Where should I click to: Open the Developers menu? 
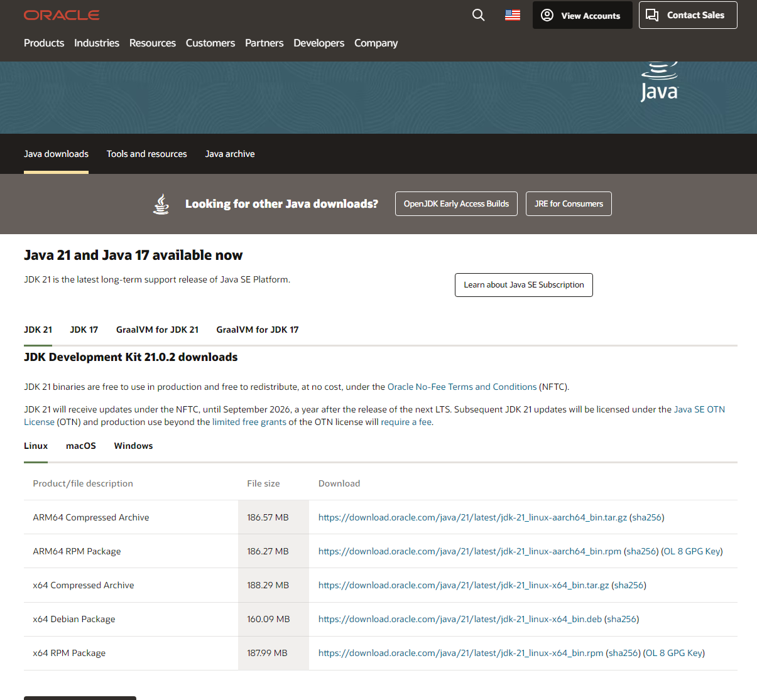(x=319, y=43)
